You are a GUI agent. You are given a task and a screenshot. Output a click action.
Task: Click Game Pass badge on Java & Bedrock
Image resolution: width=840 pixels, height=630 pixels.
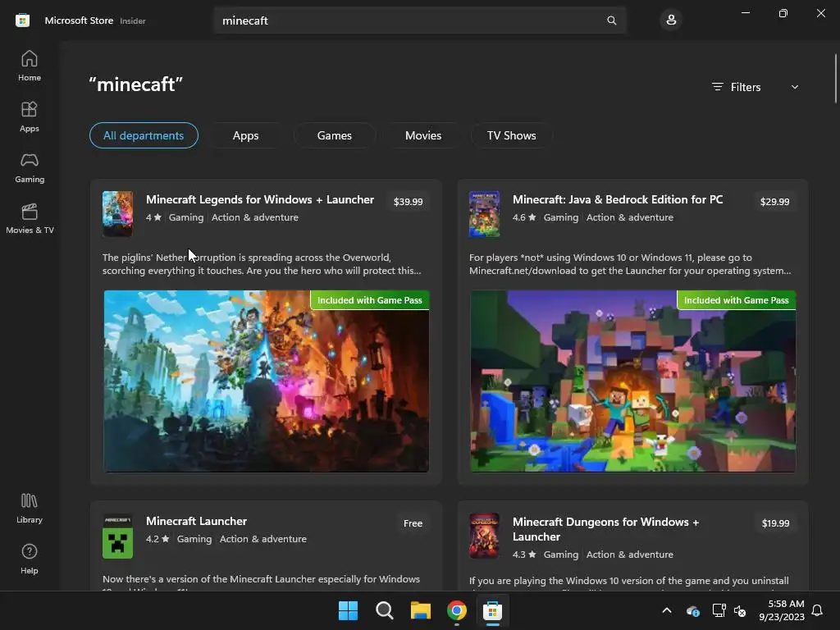coord(737,300)
